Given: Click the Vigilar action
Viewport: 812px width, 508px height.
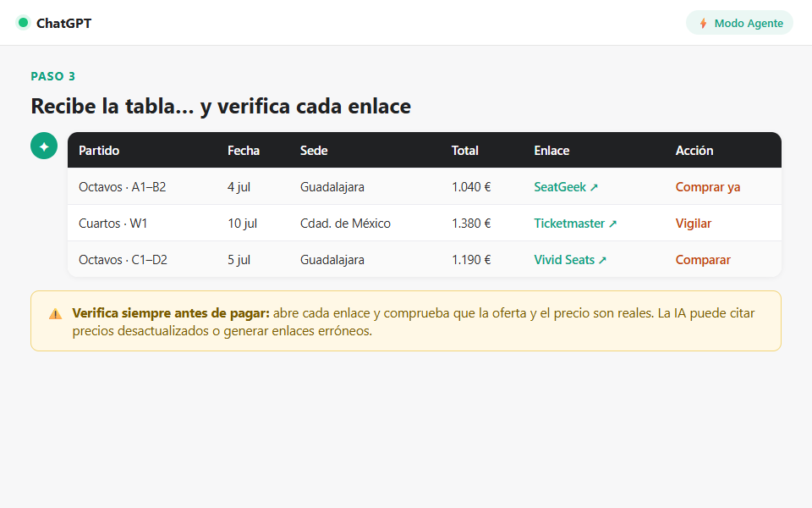Looking at the screenshot, I should click(693, 224).
